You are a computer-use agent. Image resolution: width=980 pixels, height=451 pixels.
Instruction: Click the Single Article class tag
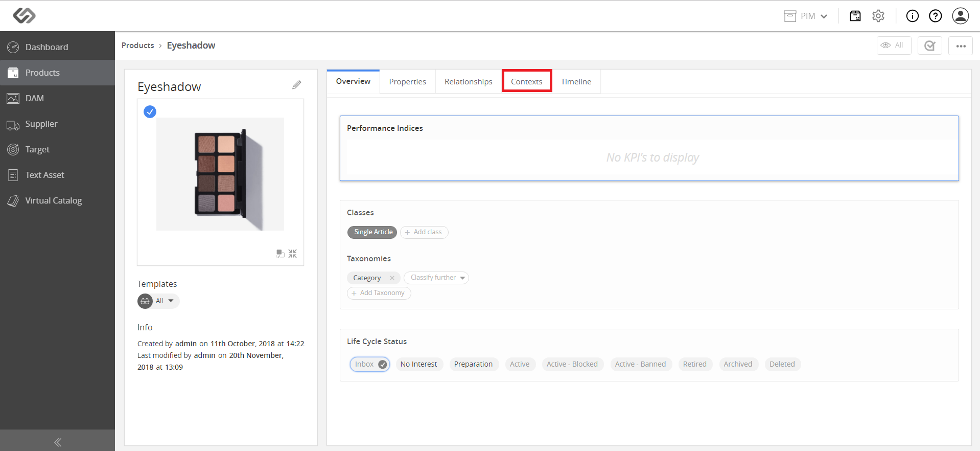372,232
